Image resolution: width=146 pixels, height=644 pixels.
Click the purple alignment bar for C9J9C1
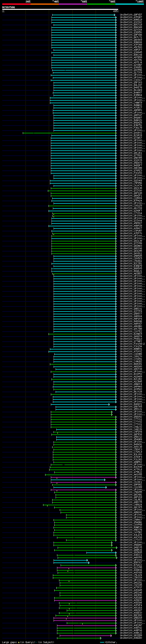pos(84,482)
